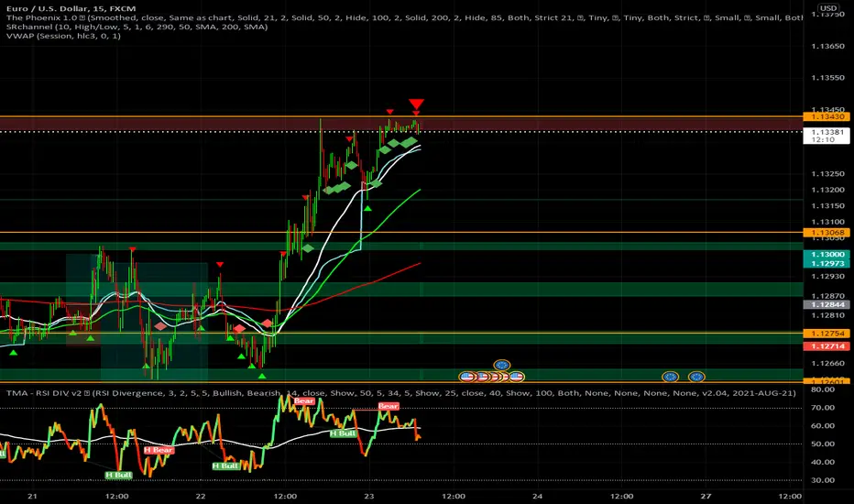Click green up triangle at chart bottom-left
Screen dimensions: 854x504
point(13,353)
